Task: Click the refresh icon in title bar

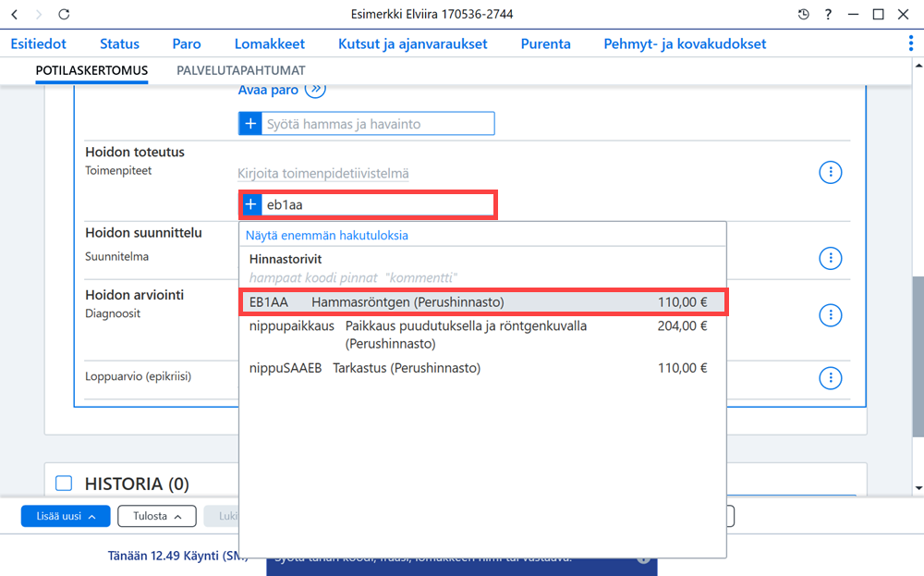Action: (x=64, y=14)
